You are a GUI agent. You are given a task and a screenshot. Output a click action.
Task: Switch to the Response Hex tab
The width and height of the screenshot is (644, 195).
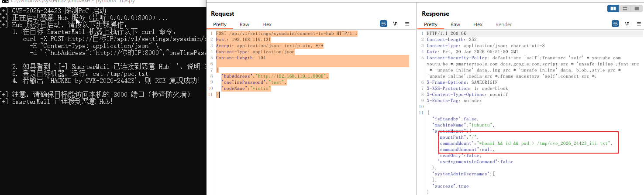click(478, 24)
